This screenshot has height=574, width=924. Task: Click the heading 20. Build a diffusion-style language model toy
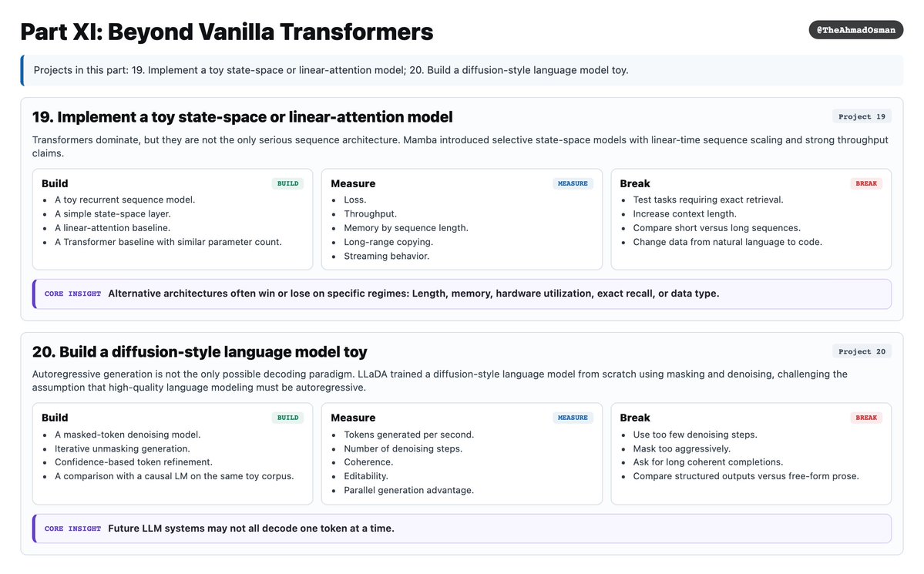click(200, 352)
